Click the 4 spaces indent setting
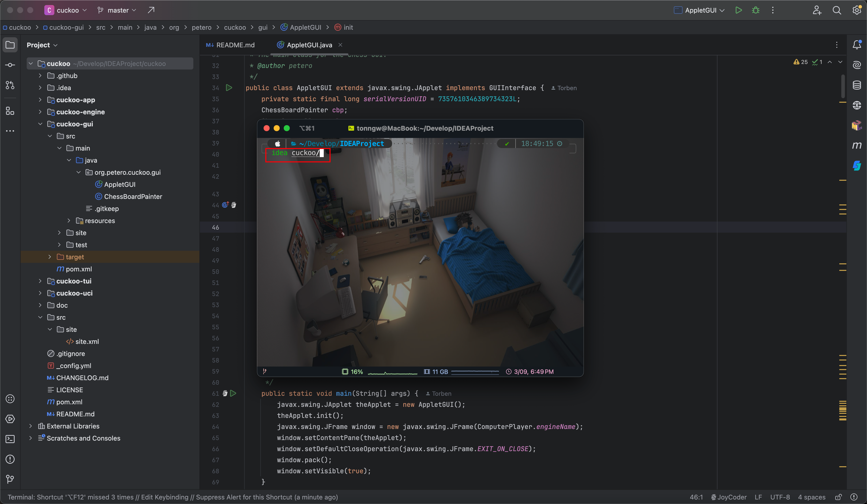This screenshot has height=504, width=867. (811, 497)
